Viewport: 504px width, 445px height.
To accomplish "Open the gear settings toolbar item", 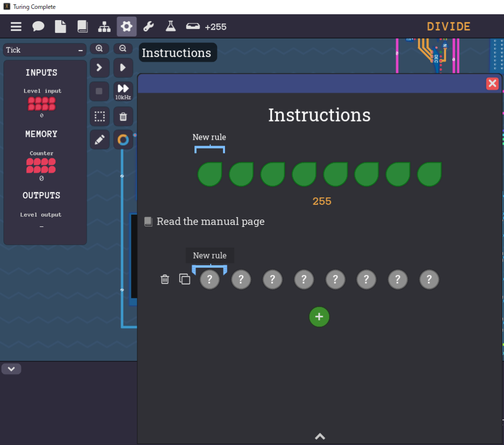I will [126, 27].
